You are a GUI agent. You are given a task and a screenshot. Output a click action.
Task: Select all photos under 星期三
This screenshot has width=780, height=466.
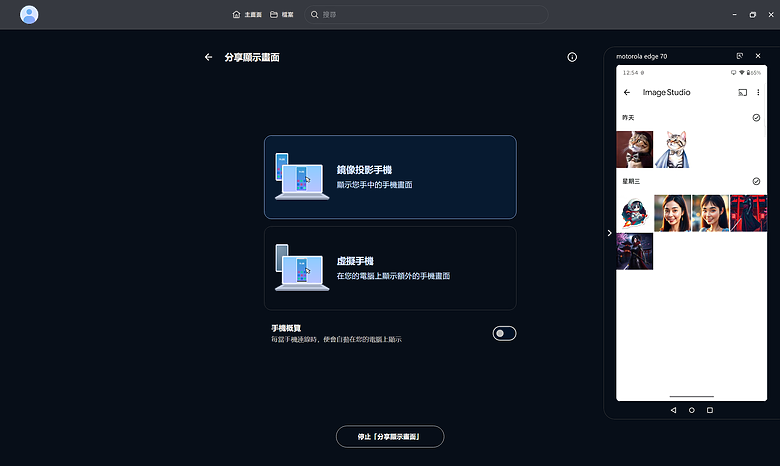point(756,182)
